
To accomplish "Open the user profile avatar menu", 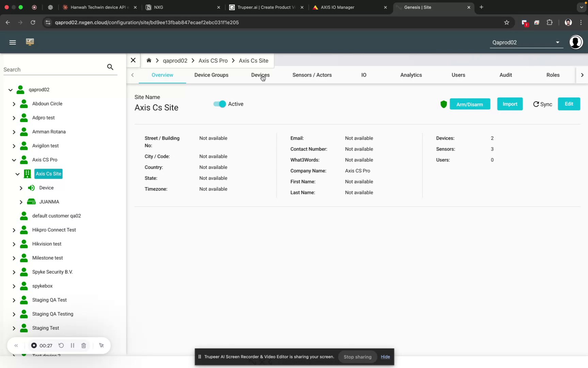I will pos(576,42).
